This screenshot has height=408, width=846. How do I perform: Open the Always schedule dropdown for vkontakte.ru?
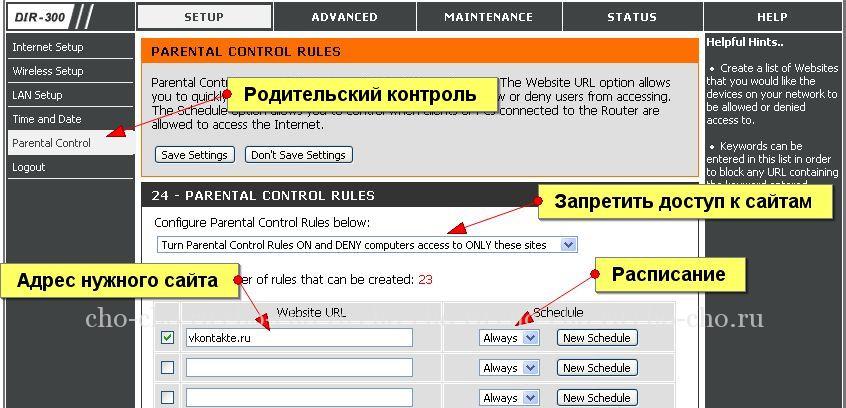508,338
